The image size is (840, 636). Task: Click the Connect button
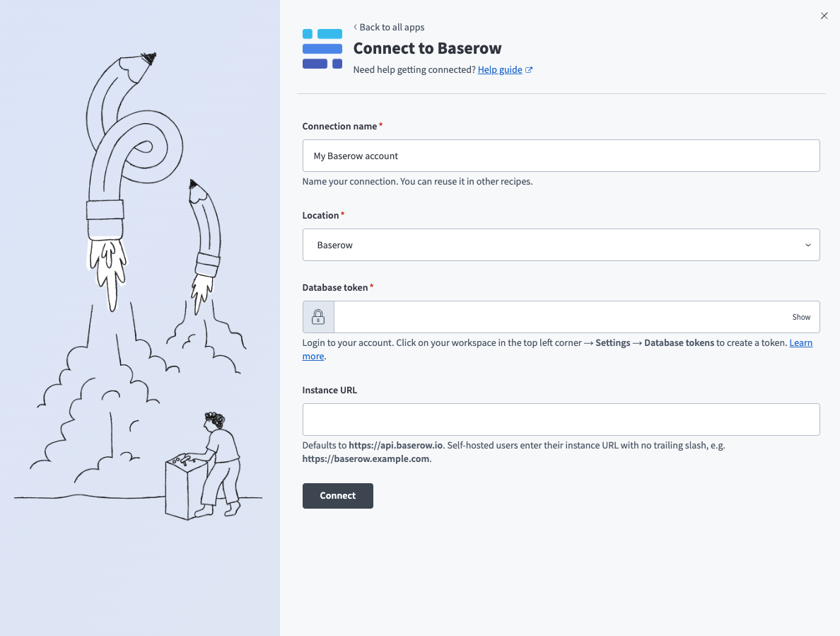click(337, 496)
